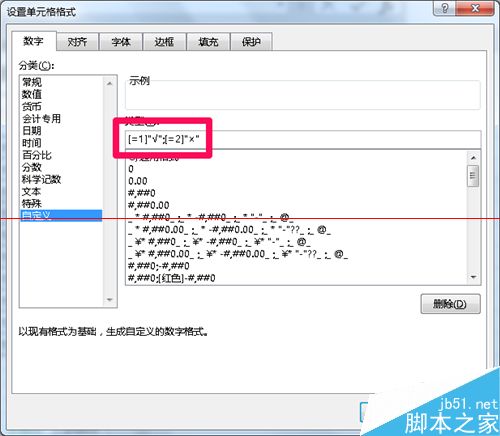
Task: Open the 边框 tab
Action: tap(164, 42)
